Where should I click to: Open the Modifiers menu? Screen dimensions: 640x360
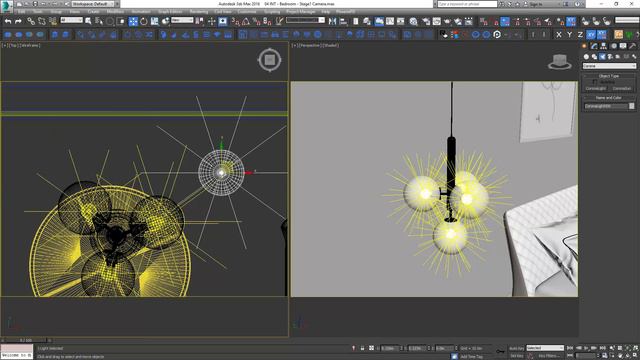(115, 12)
